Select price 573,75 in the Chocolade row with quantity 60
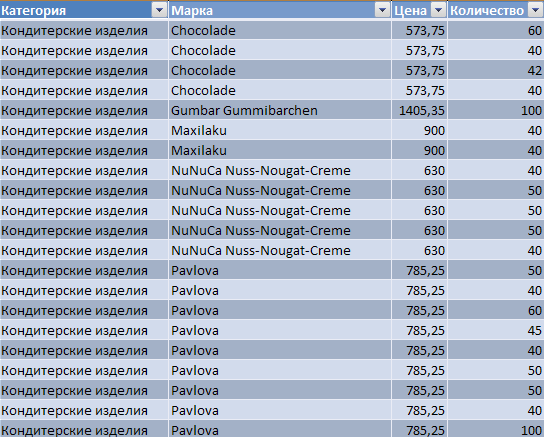This screenshot has width=544, height=437. [x=419, y=31]
